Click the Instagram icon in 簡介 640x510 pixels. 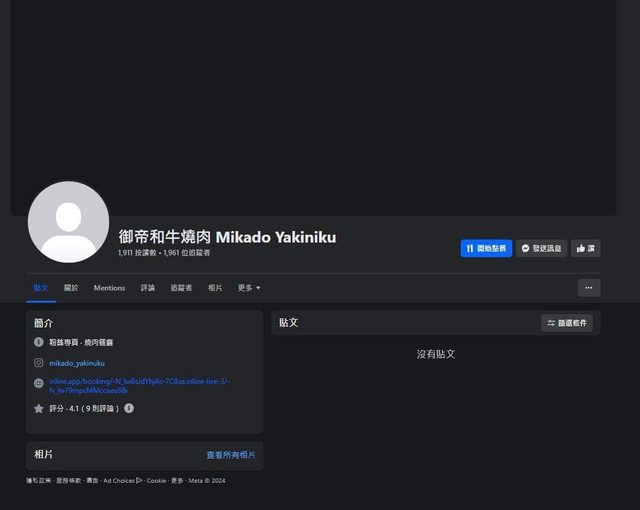[x=39, y=363]
